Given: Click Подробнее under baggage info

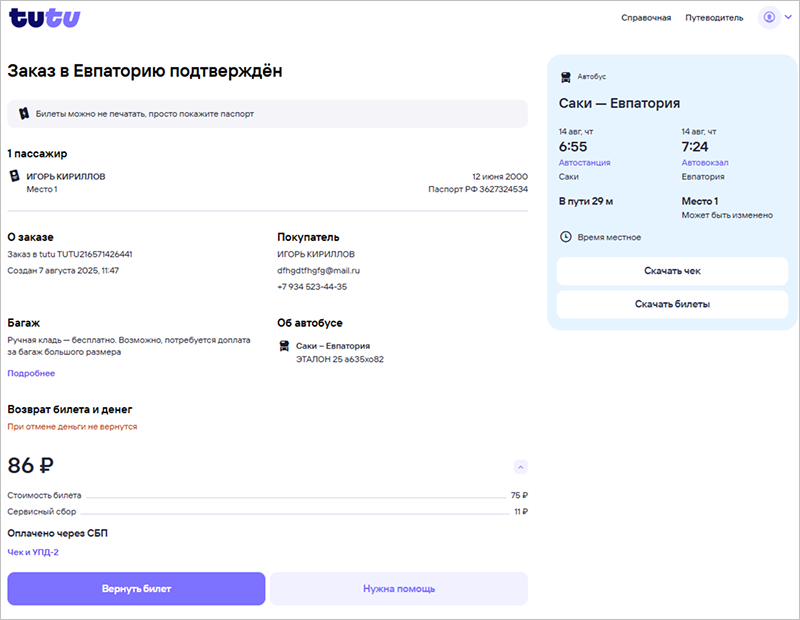Looking at the screenshot, I should (31, 373).
